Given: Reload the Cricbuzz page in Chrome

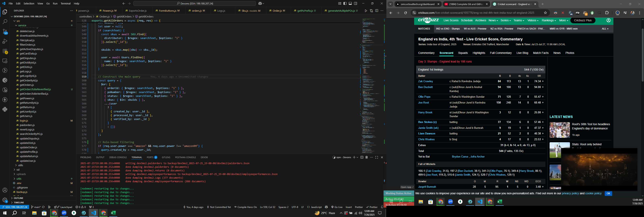Looking at the screenshot, I should [406, 13].
